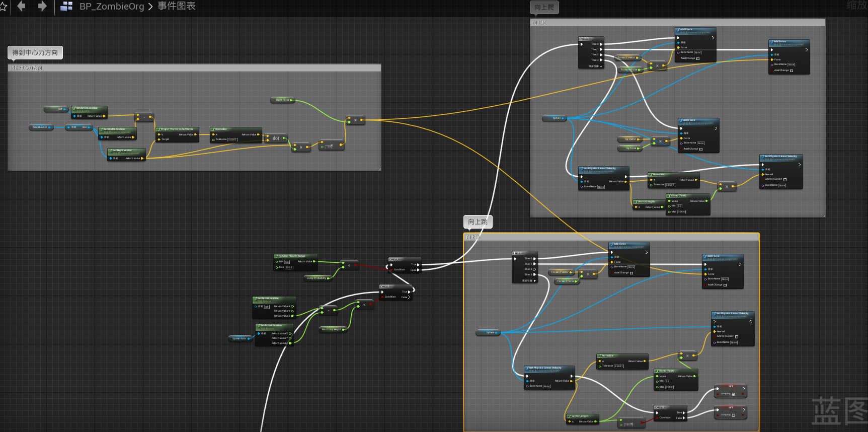Select the GetWorldLocation node

click(117, 133)
